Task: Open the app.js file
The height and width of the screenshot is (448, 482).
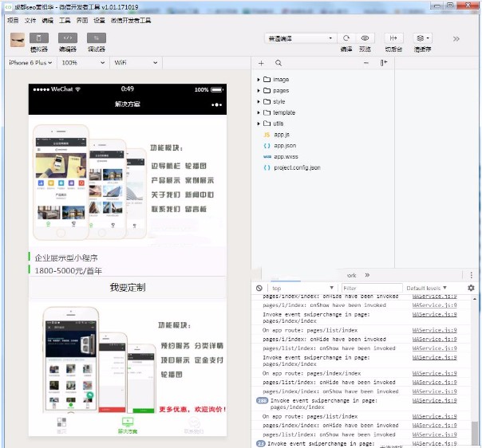Action: pyautogui.click(x=281, y=135)
